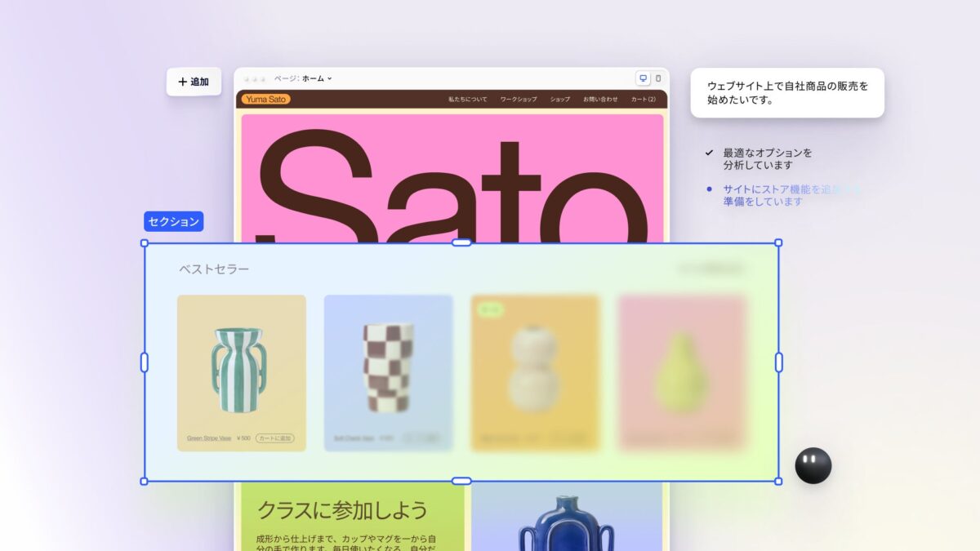Switch preview to mobile phone icon
The height and width of the screenshot is (551, 980).
point(658,78)
